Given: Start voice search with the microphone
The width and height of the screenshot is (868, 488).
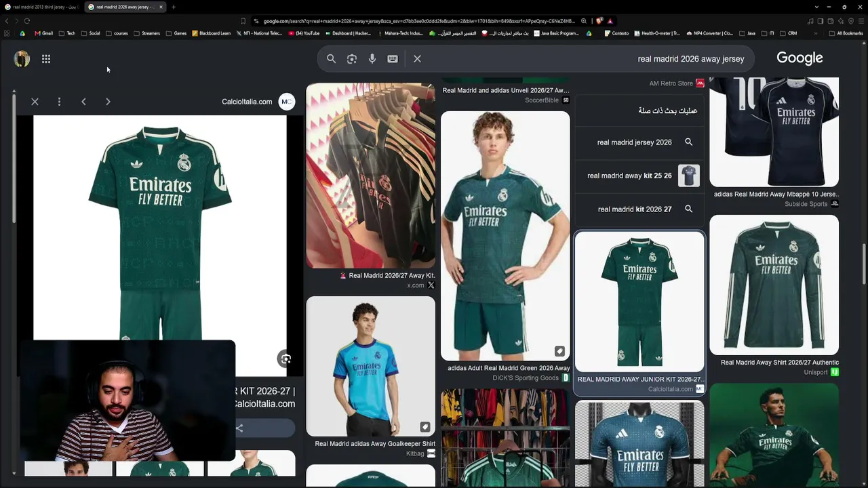Looking at the screenshot, I should (x=372, y=59).
